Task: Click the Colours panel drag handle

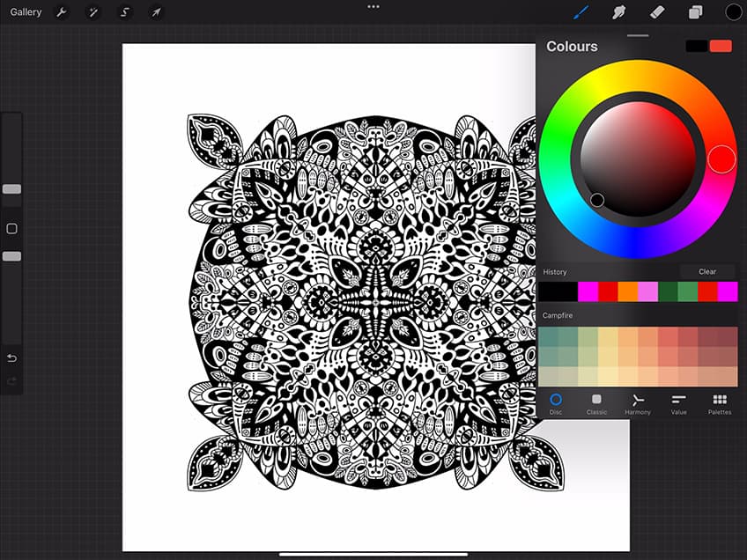Action: [638, 35]
